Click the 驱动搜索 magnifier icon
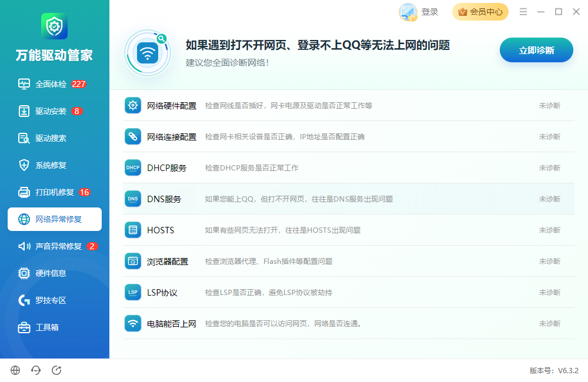This screenshot has height=382, width=588. point(24,138)
